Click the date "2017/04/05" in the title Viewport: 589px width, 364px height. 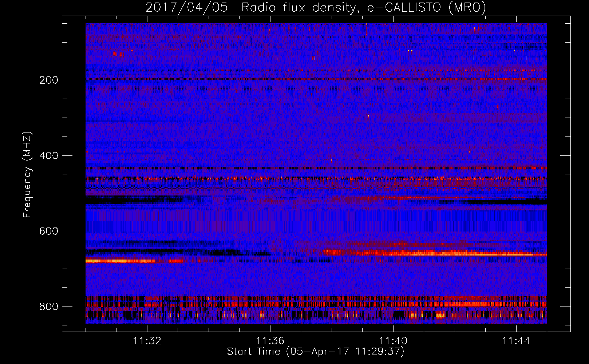pos(187,8)
